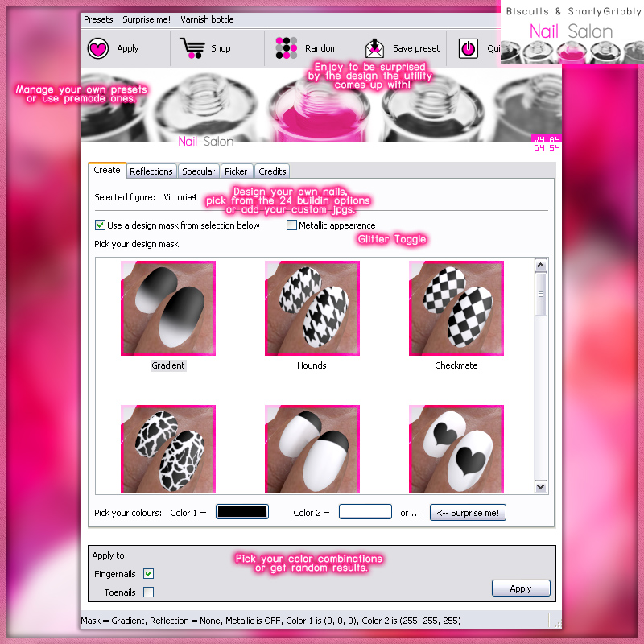
Task: Select the black French tip design thumbnail
Action: 312,449
